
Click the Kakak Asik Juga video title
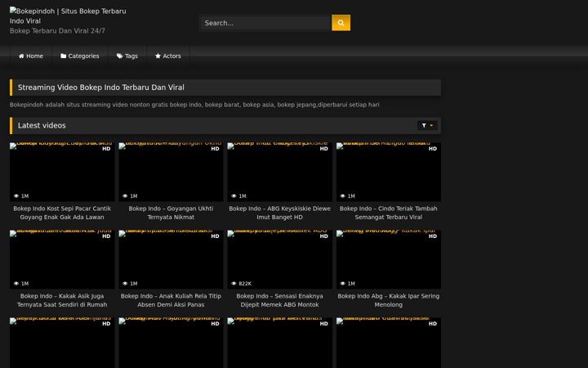click(x=62, y=300)
